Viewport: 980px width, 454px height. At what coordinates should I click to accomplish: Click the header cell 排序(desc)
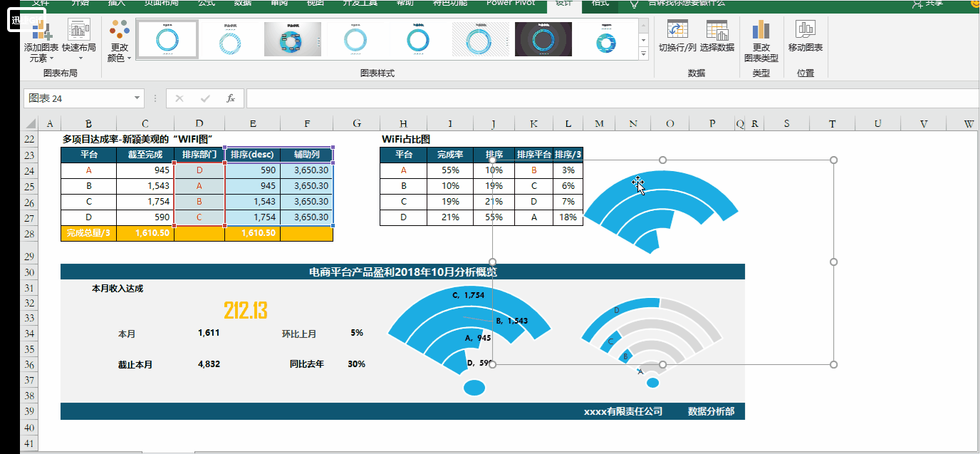[253, 155]
